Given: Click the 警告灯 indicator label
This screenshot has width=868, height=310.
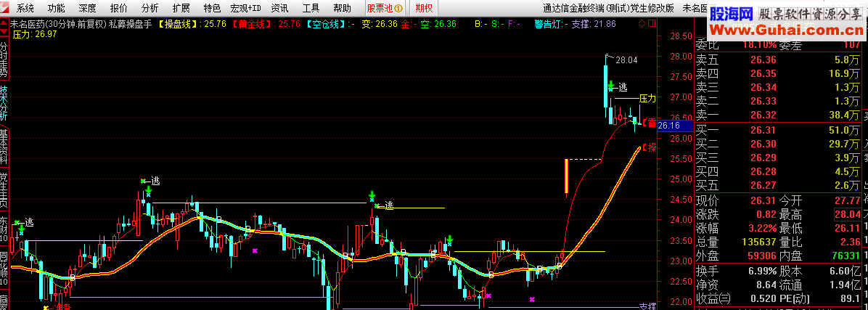Looking at the screenshot, I should tap(547, 24).
